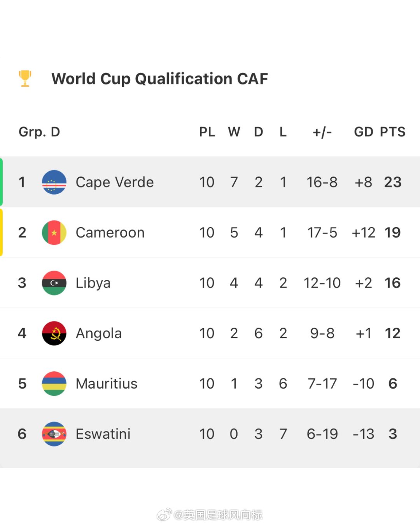The width and height of the screenshot is (420, 525).
Task: Select the Angola flag icon
Action: tap(54, 333)
